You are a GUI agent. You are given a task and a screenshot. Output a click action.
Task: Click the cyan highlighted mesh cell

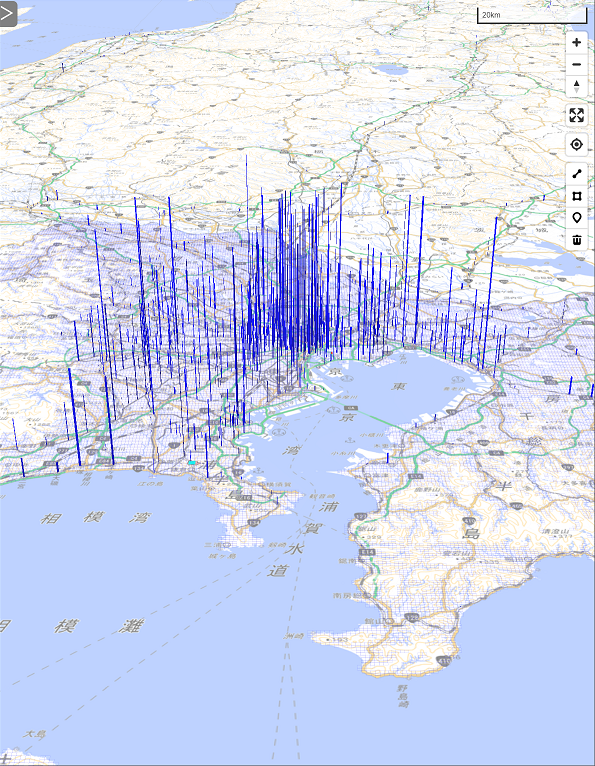coord(192,462)
